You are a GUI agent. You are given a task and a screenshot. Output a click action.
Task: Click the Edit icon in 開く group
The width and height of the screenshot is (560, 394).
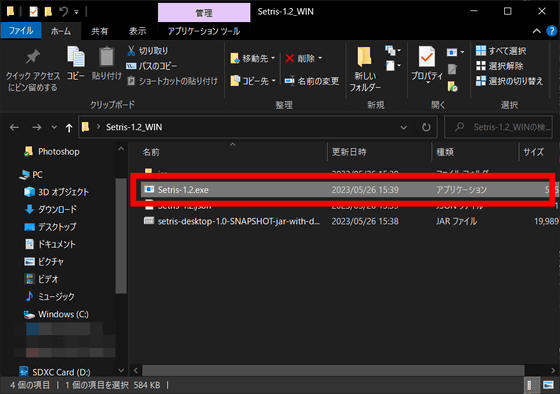click(x=452, y=69)
